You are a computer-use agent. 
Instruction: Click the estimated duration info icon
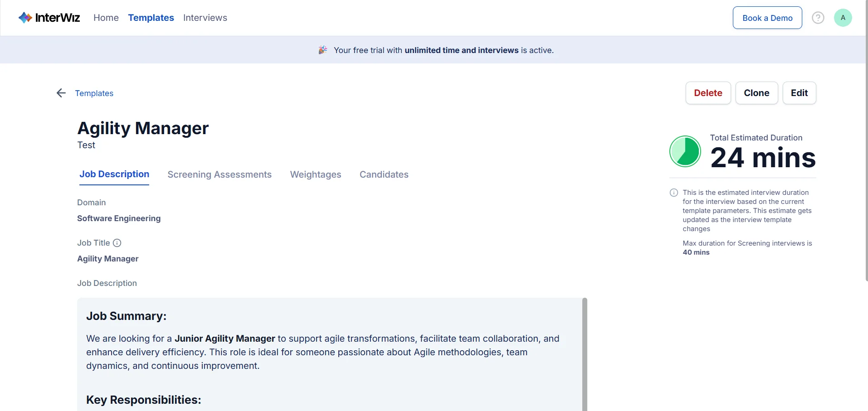pyautogui.click(x=674, y=193)
